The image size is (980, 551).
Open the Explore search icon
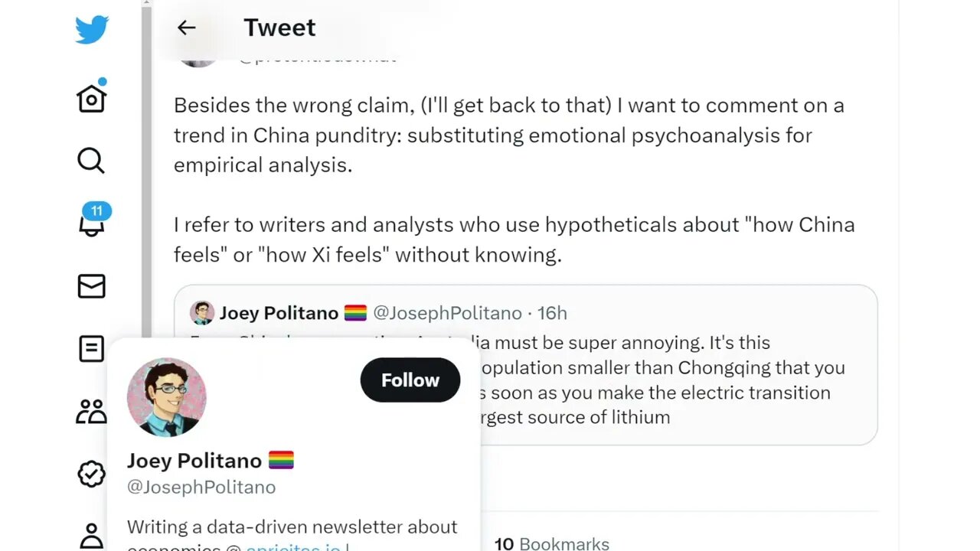91,161
